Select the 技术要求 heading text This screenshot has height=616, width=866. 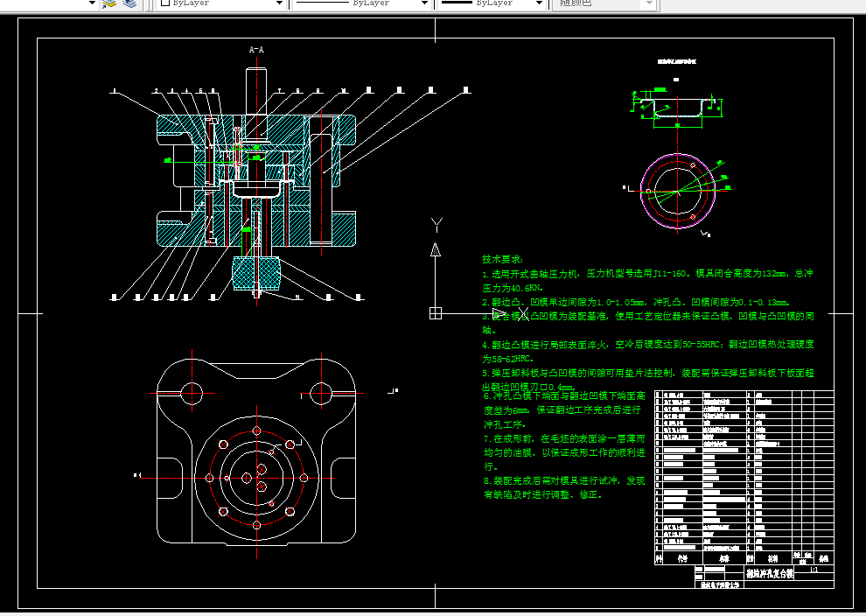[503, 259]
